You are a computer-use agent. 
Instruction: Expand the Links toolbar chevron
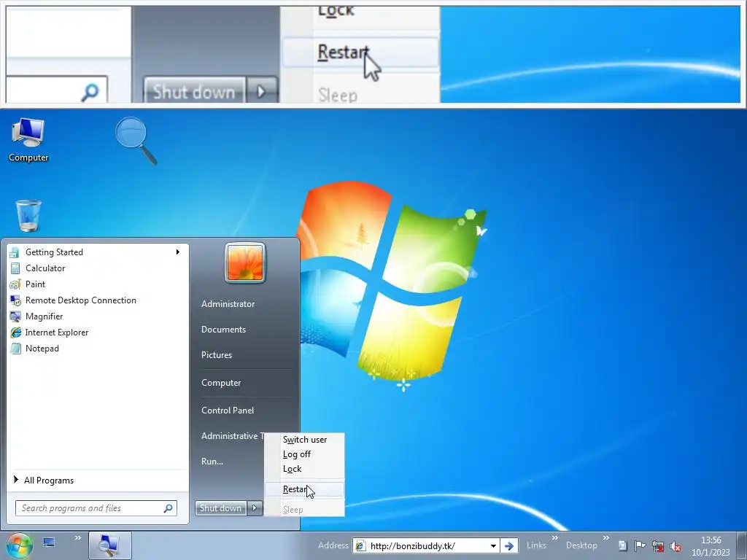(x=555, y=538)
